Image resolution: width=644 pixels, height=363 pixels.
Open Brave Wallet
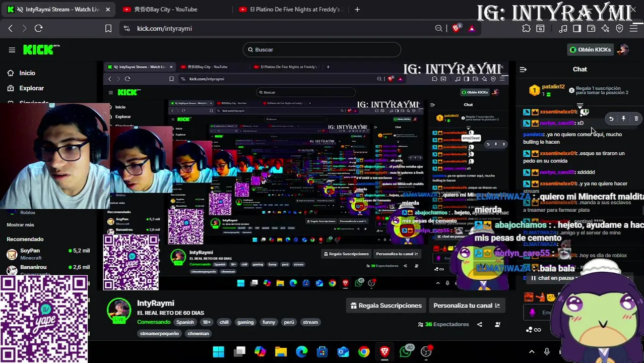[x=591, y=29]
